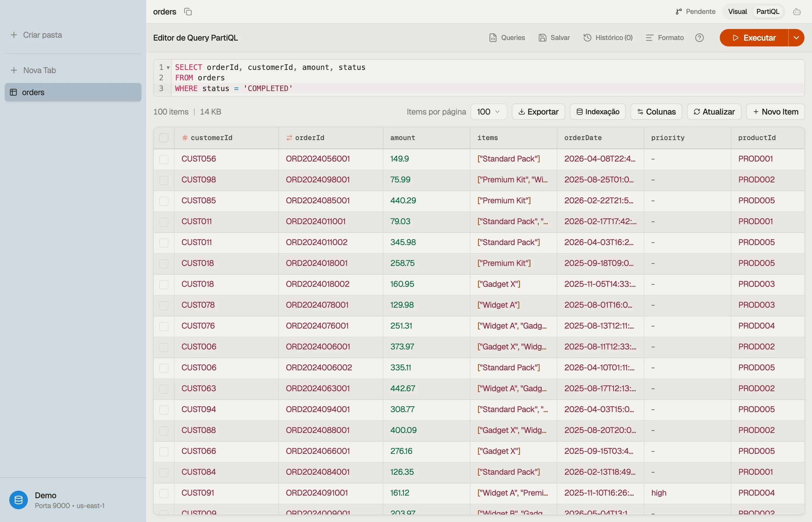Viewport: 812px width, 522px height.
Task: Collapse the query fold arrow on line 1
Action: (168, 68)
